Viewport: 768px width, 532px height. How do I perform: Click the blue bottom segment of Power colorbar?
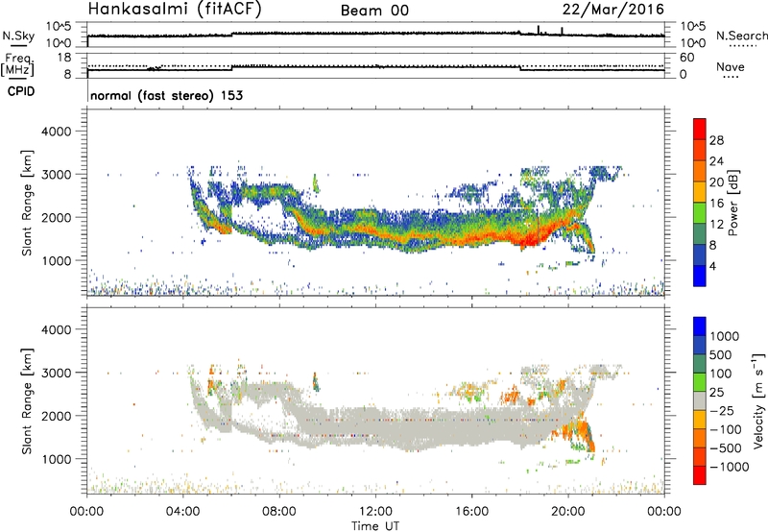(700, 276)
